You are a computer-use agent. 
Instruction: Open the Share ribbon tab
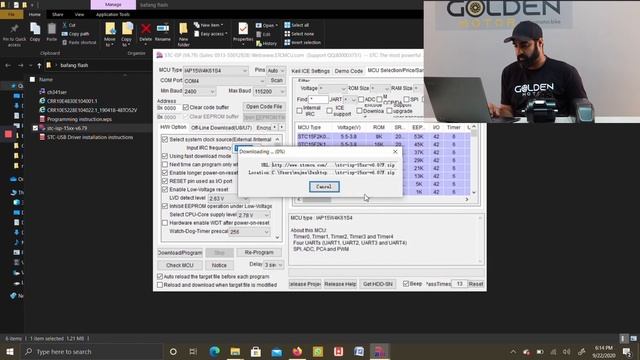(x=58, y=14)
